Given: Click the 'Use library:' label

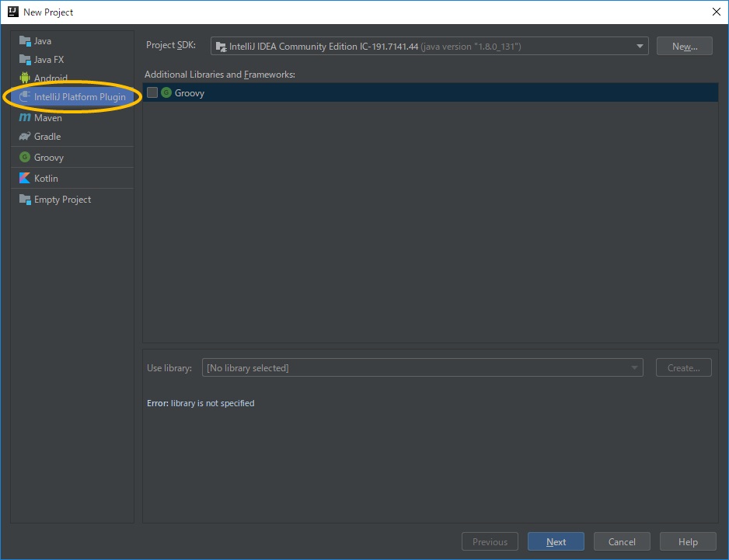Looking at the screenshot, I should [x=169, y=367].
